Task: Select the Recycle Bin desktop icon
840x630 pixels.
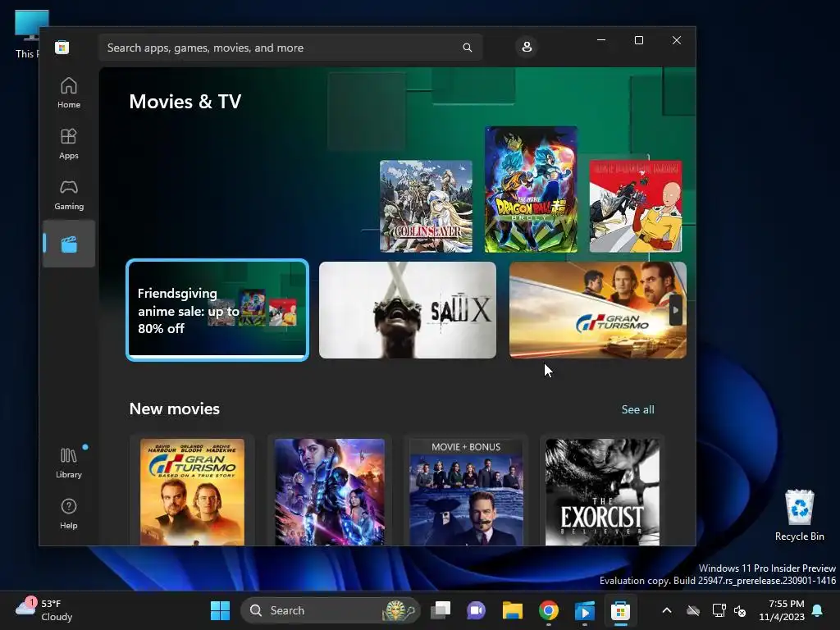Action: point(799,515)
